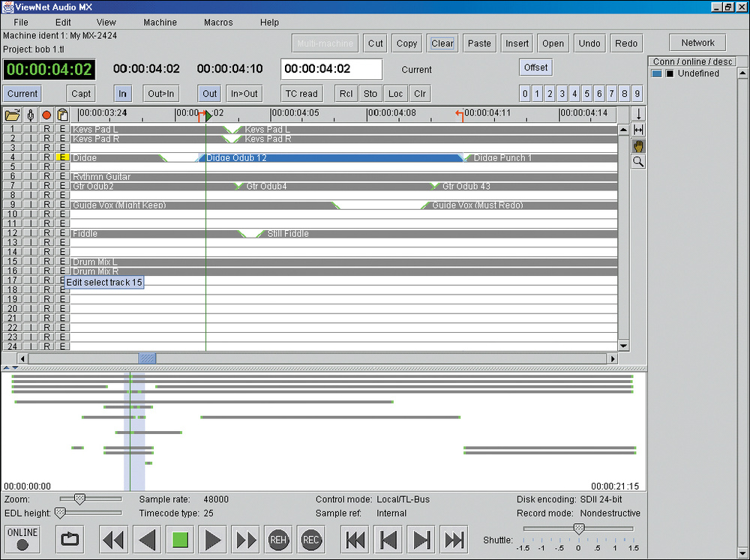Click the clipboard edit column header icon
This screenshot has width=750, height=560.
click(x=62, y=115)
